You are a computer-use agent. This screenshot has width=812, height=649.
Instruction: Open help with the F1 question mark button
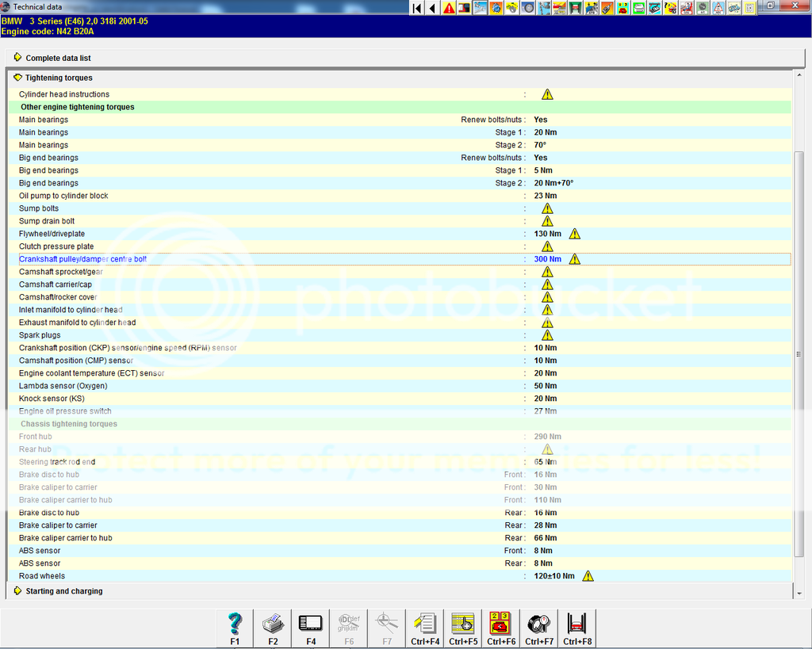click(x=235, y=628)
